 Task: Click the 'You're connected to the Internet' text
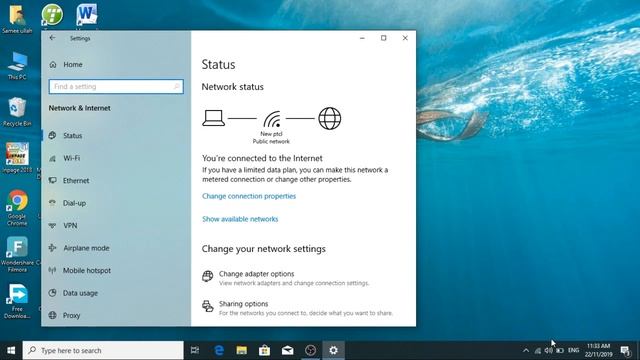262,158
